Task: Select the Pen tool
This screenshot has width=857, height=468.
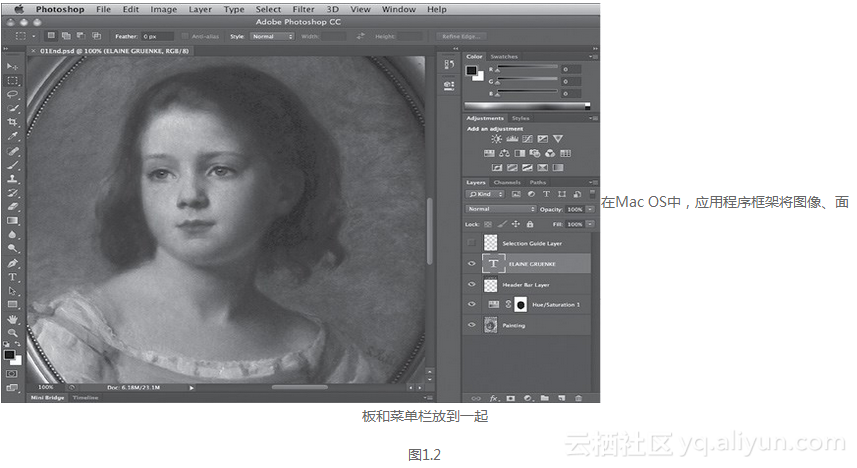Action: 12,264
